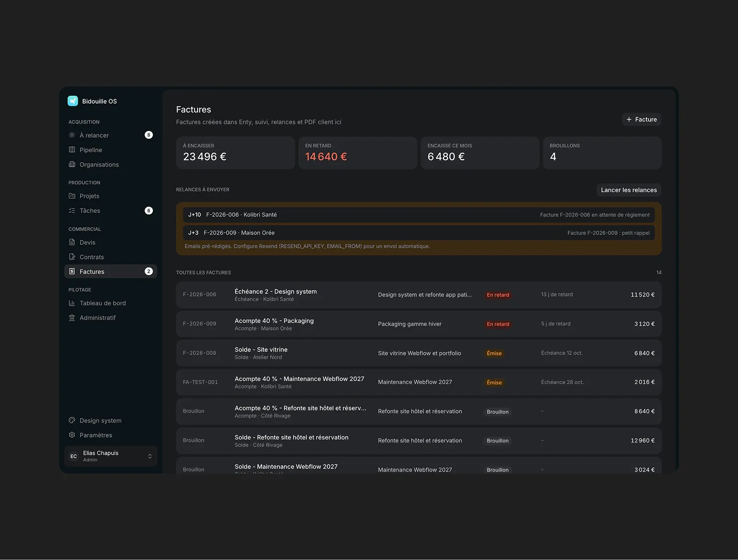Select the Encaissé ce mois 6 480 € card
Screen dimensions: 738x560
point(480,153)
